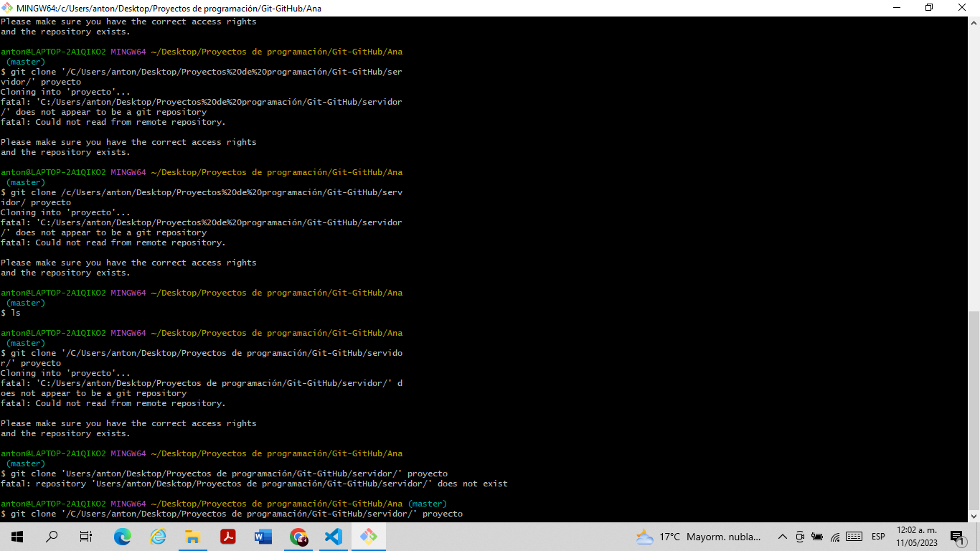Open File Explorer from the taskbar
980x551 pixels.
[x=193, y=537]
